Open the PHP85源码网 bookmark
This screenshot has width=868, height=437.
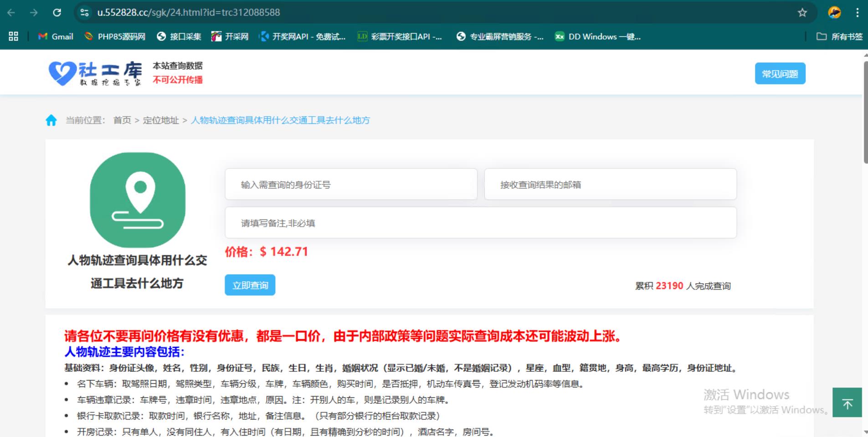point(115,36)
